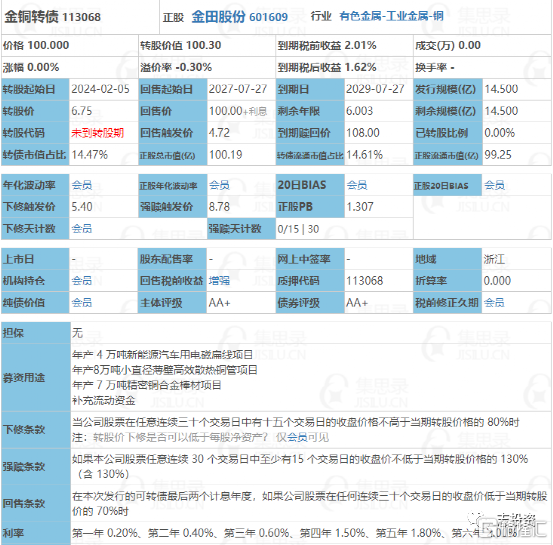The width and height of the screenshot is (553, 545).
Task: Click 会员 link next to 下修天计数
Action: coord(82,229)
